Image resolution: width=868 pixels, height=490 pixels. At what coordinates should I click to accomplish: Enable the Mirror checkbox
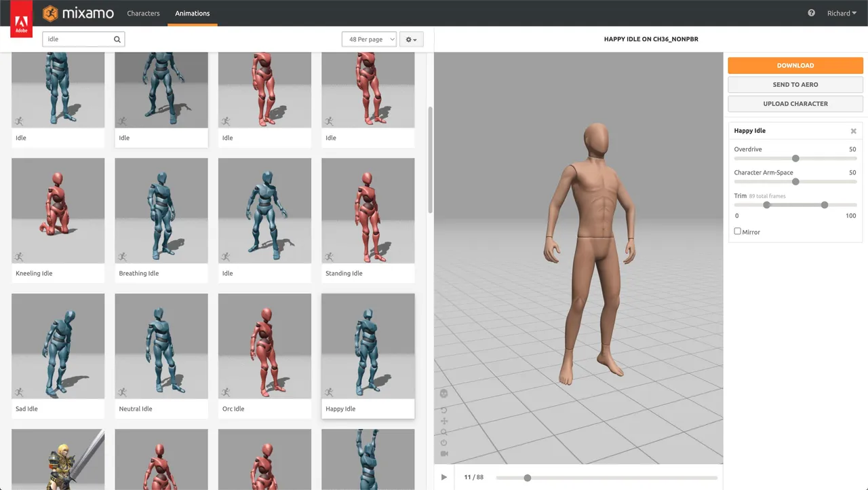[x=738, y=231]
